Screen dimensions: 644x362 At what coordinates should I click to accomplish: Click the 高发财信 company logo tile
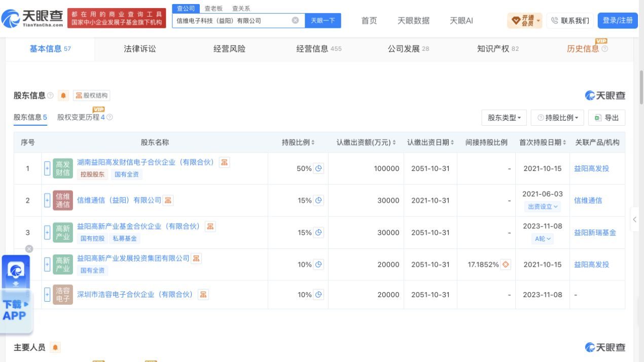tap(63, 168)
